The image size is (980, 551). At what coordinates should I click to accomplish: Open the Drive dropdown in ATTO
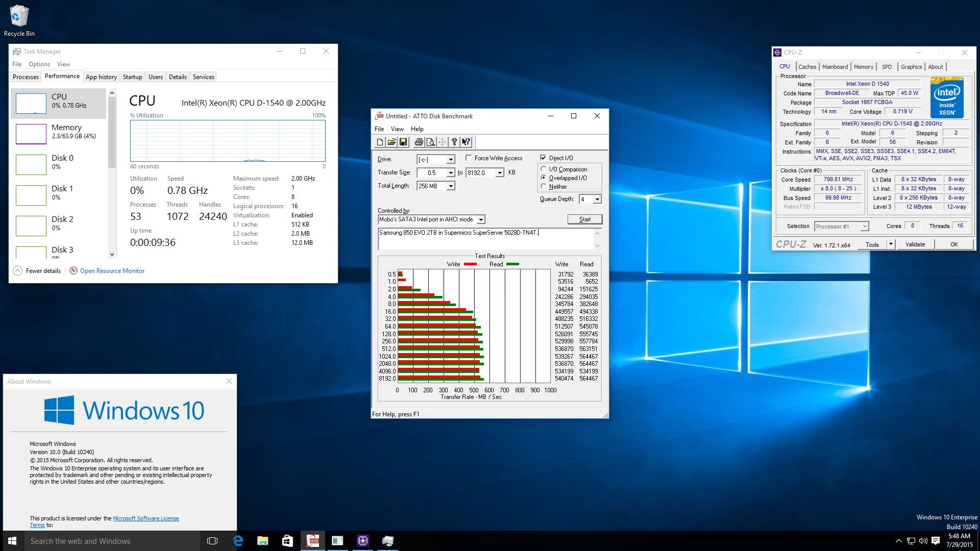click(x=451, y=160)
